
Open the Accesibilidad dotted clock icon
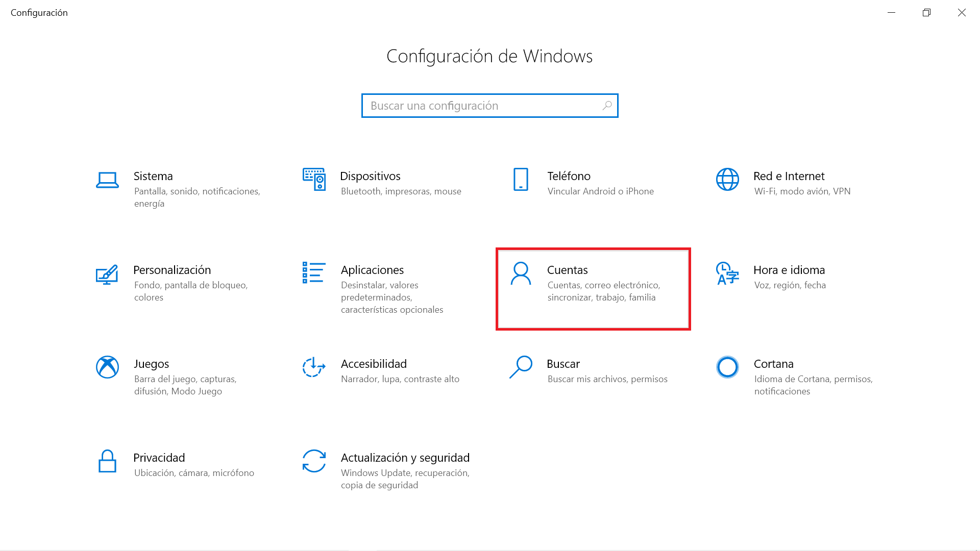pyautogui.click(x=314, y=367)
